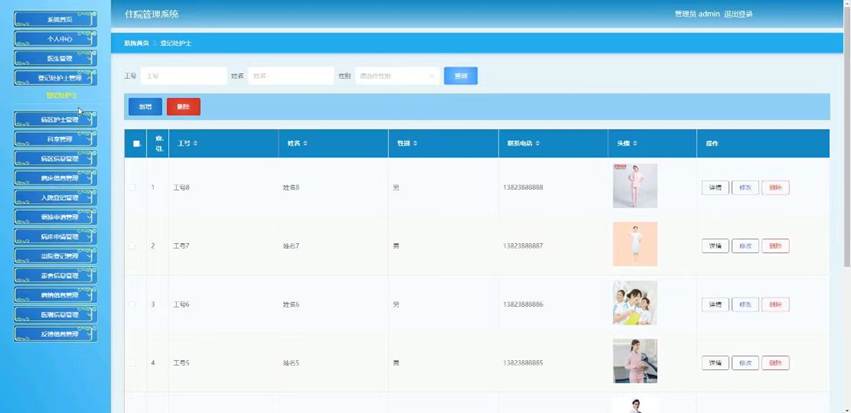
Task: Open the avatar thumbnail for 工号6
Action: (635, 303)
